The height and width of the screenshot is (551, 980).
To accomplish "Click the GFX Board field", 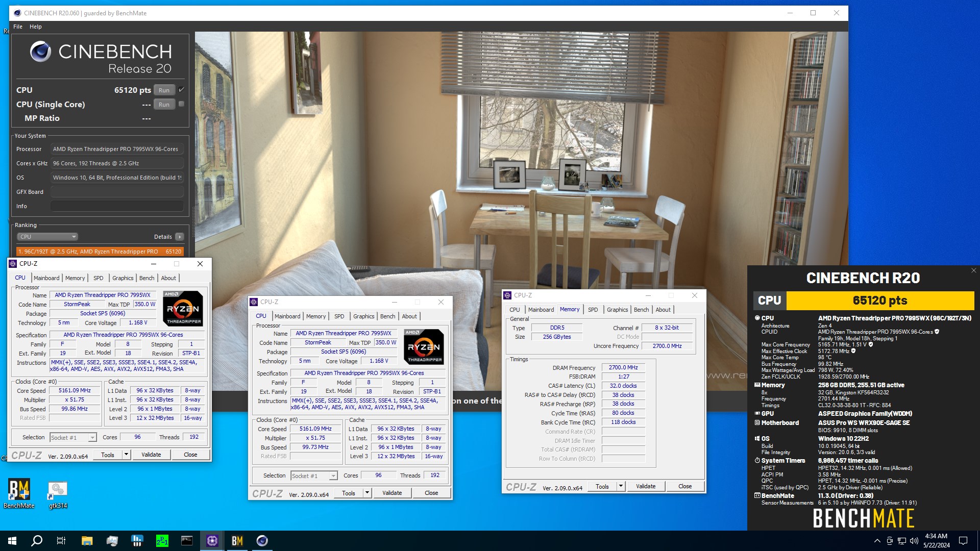I will 117,192.
